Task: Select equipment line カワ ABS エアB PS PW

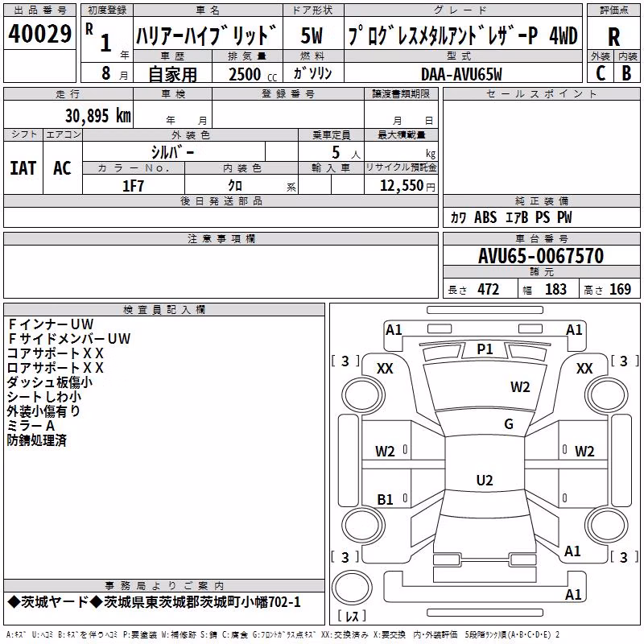Action: (510, 217)
